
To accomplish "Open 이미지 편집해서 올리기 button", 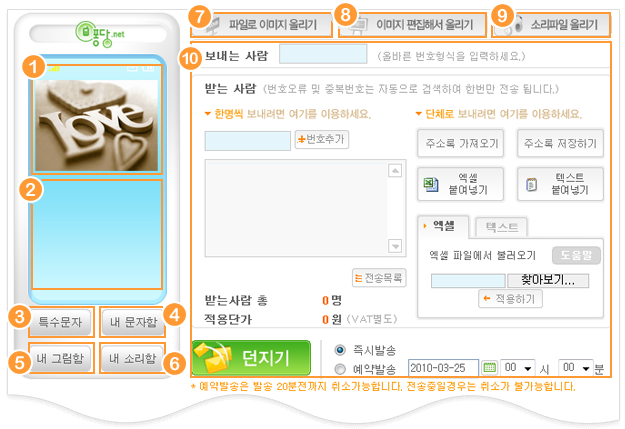I will 413,25.
